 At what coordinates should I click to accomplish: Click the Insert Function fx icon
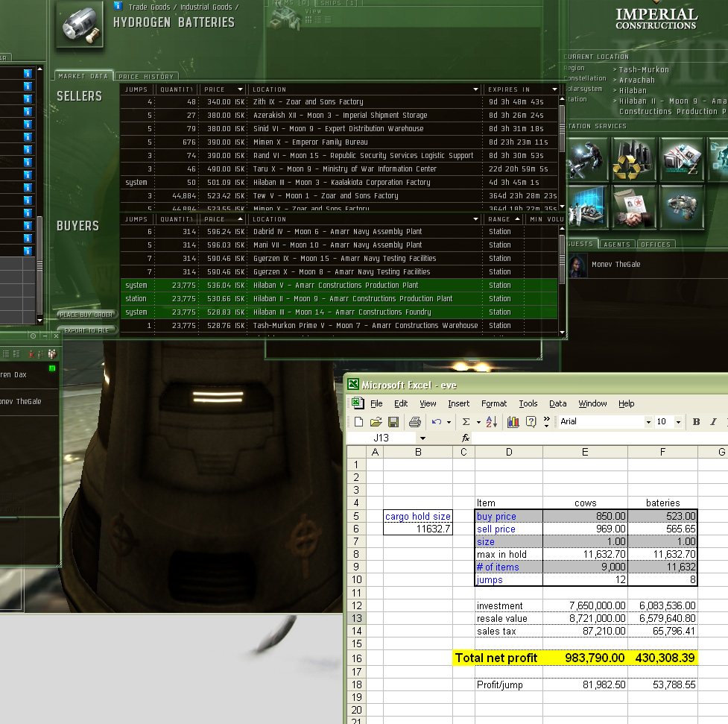click(x=466, y=438)
